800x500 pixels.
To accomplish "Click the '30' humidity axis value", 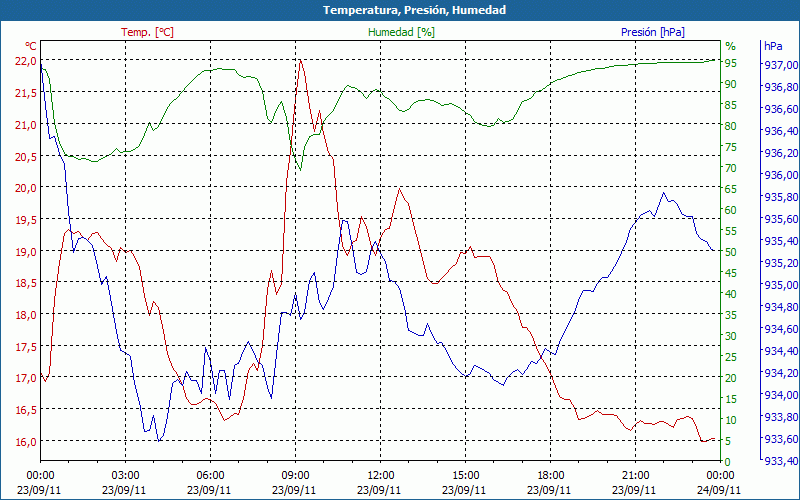I will pos(730,336).
